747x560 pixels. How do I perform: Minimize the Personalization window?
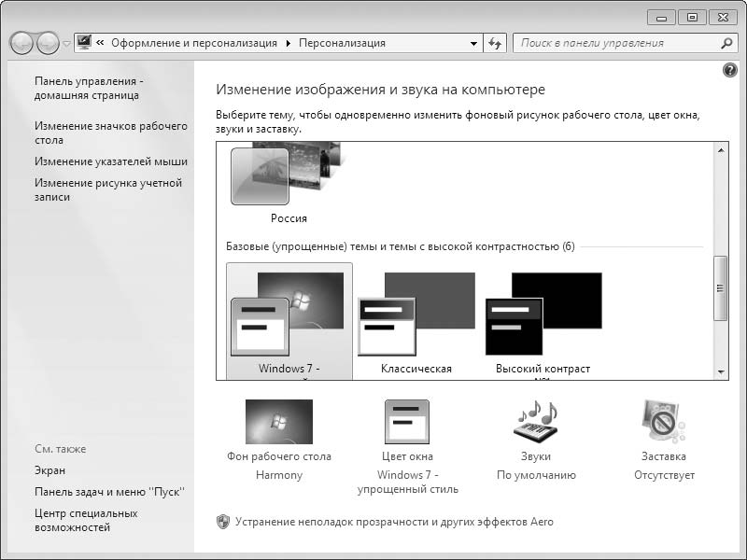[x=662, y=18]
